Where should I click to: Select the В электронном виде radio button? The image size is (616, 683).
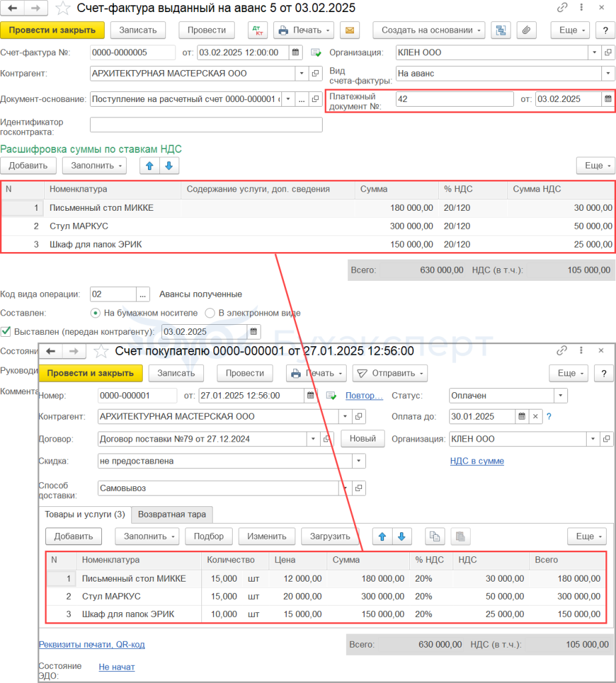(x=210, y=313)
